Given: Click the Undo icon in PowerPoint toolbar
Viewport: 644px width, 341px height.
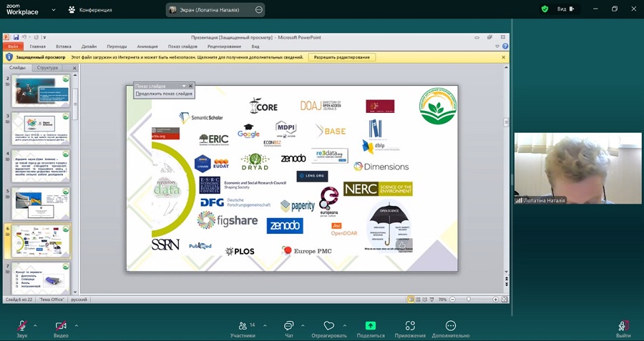Looking at the screenshot, I should click(x=24, y=37).
